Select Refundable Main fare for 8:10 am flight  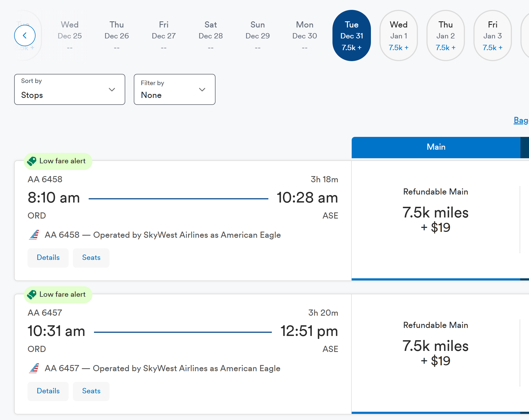tap(436, 220)
